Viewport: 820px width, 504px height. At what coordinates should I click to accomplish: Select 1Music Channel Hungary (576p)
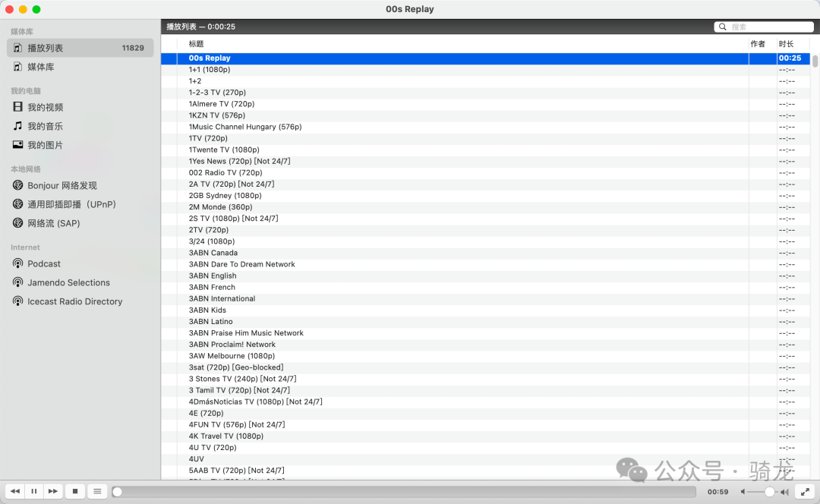tap(486, 127)
